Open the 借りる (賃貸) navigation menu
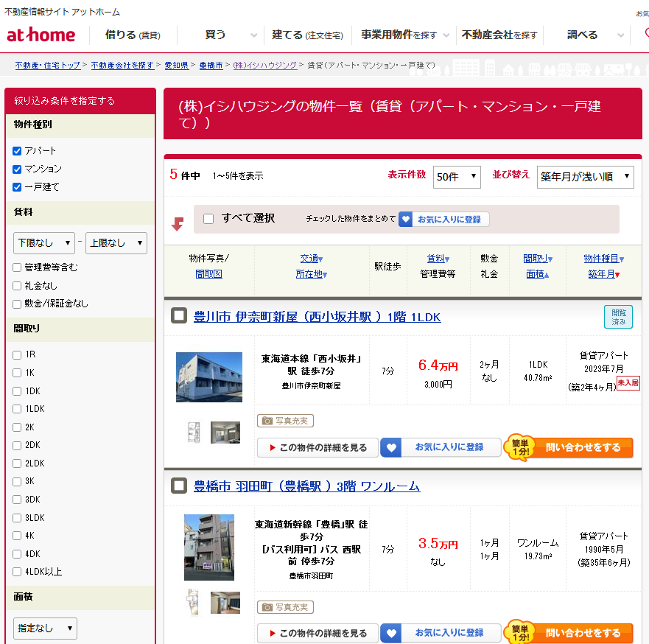The image size is (649, 644). [x=133, y=35]
